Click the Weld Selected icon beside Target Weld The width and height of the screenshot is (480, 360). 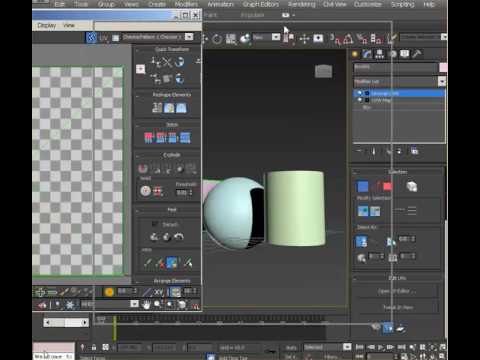click(x=157, y=191)
